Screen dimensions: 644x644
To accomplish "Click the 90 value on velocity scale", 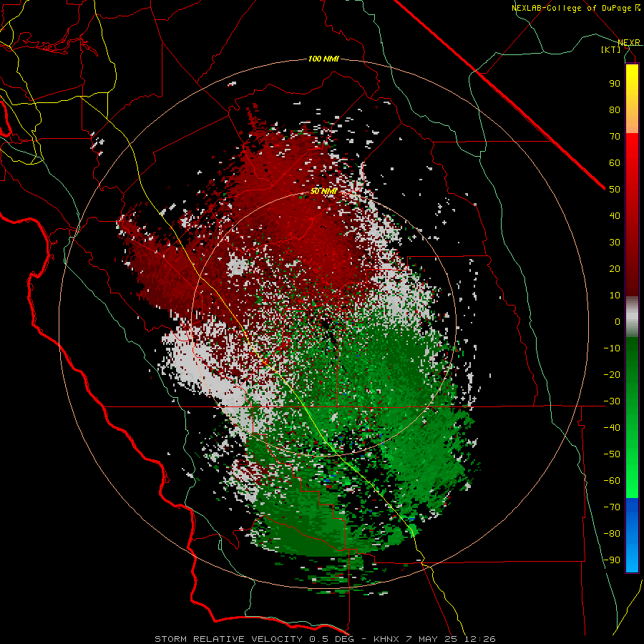I will pos(615,84).
